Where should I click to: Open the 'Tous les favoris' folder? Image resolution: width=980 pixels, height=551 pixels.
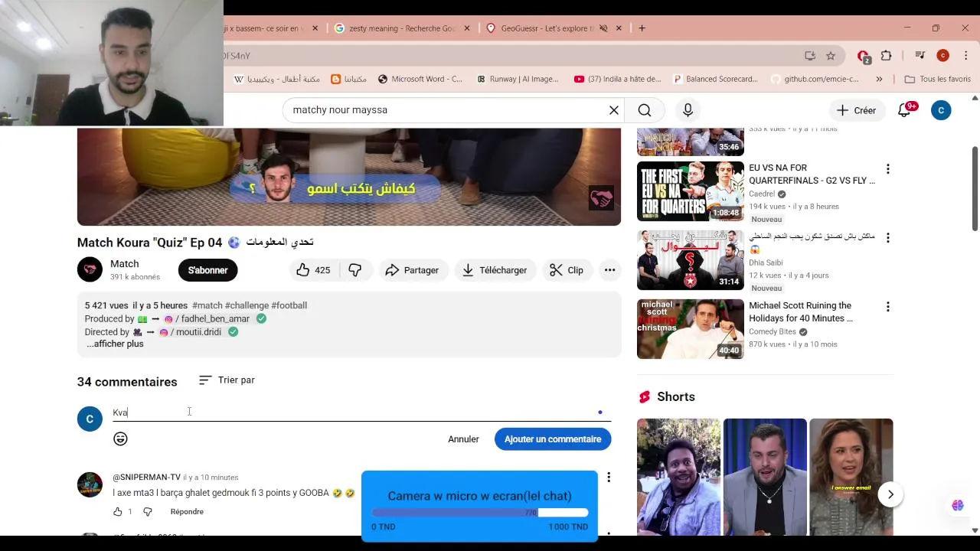[x=937, y=79]
